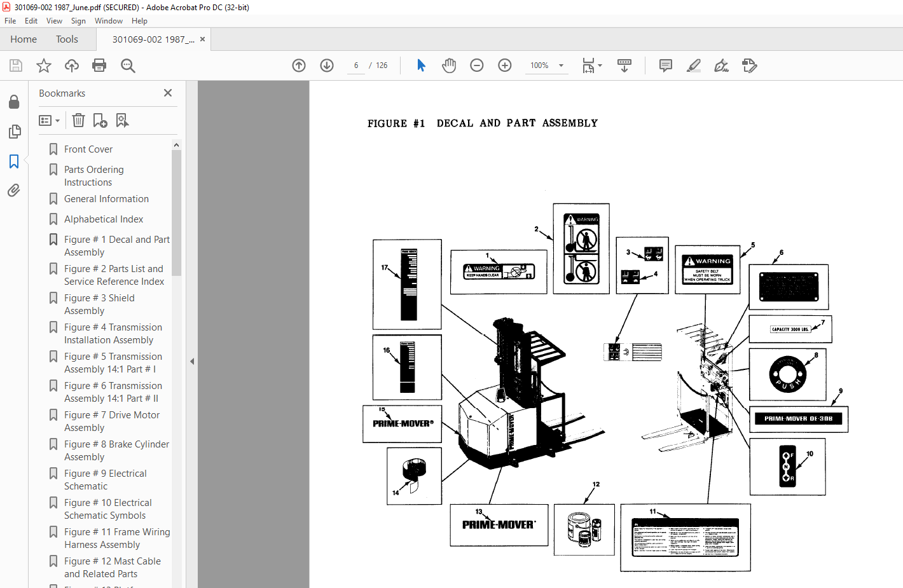Click the cloud upload share icon
903x588 pixels.
(72, 65)
